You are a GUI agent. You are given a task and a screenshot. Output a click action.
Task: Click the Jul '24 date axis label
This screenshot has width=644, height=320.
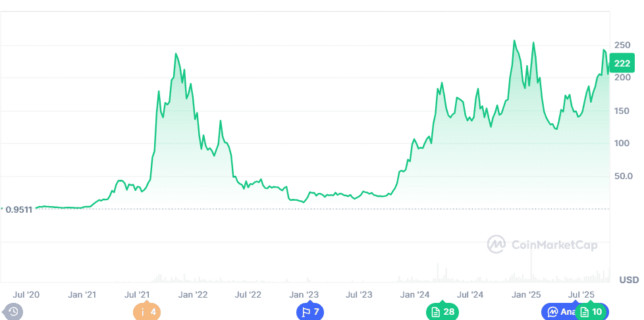point(470,294)
